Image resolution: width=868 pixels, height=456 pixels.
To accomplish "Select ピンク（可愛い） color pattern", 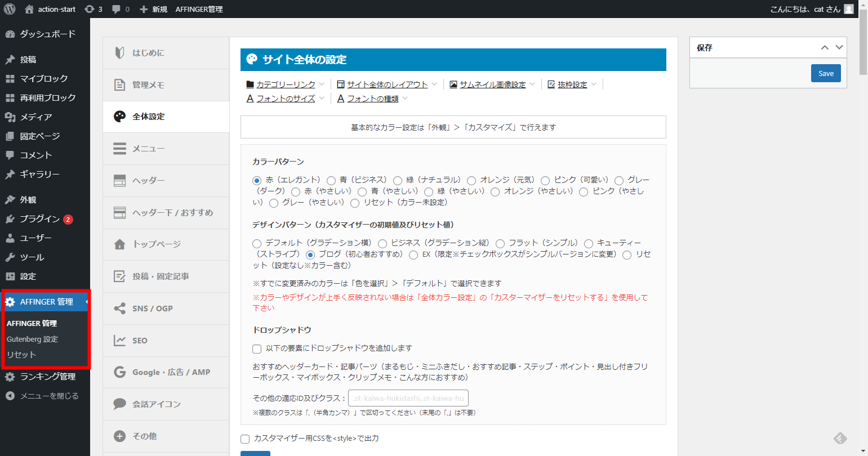I will [545, 181].
